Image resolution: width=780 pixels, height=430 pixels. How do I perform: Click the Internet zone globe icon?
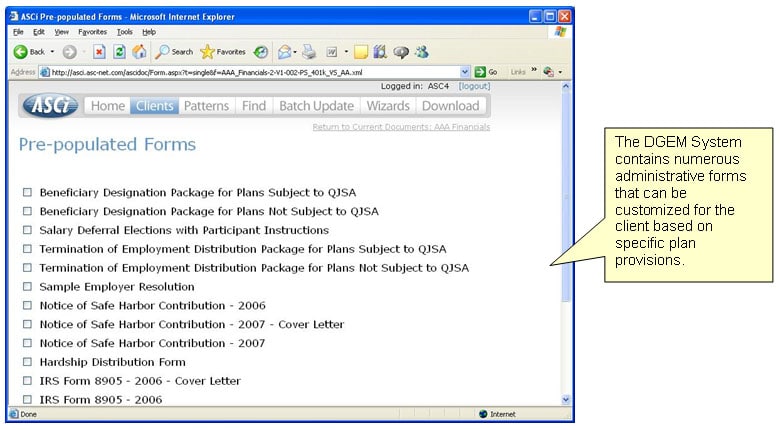pos(483,414)
